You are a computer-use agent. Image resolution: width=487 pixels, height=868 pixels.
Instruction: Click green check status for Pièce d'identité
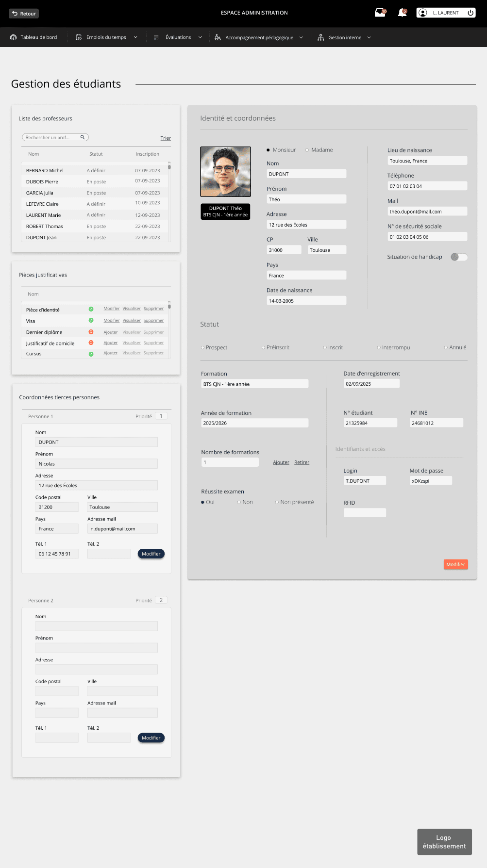click(x=91, y=309)
